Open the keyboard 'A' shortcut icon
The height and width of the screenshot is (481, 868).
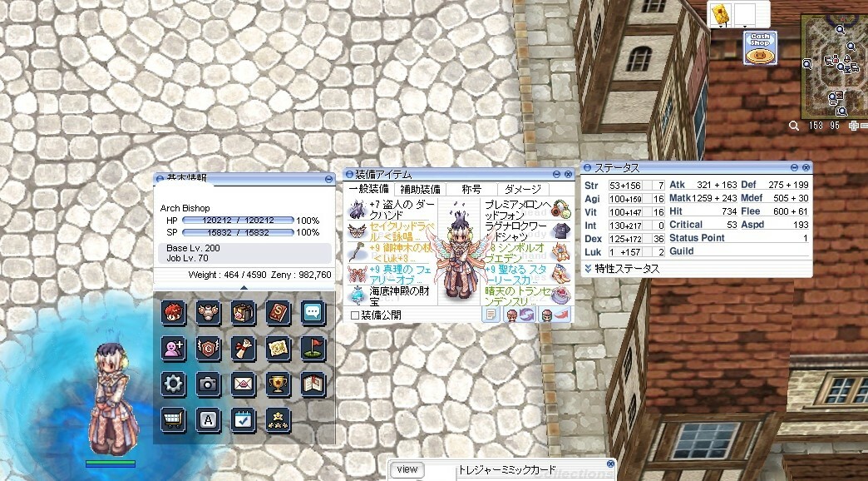pos(208,419)
